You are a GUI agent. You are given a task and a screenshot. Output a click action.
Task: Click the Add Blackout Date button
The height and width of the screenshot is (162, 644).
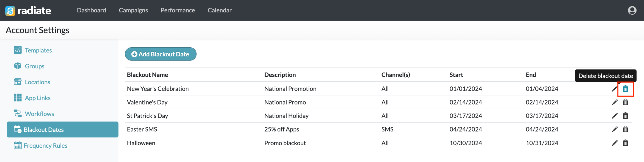[x=161, y=54]
